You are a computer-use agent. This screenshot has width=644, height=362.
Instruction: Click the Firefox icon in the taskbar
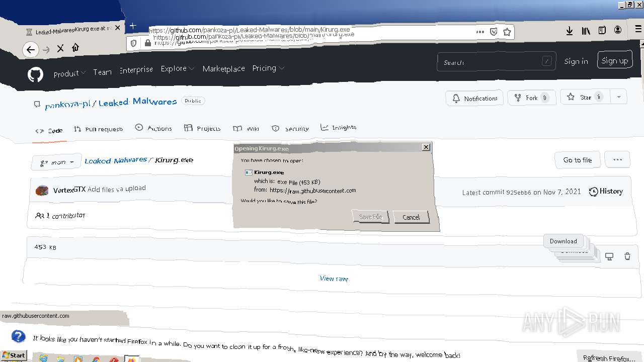tap(132, 359)
